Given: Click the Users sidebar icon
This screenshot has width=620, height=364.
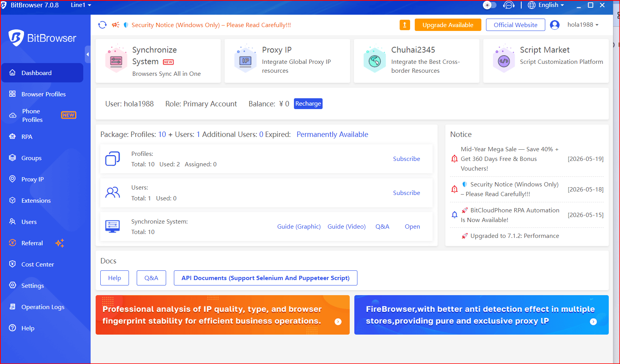Looking at the screenshot, I should point(12,222).
